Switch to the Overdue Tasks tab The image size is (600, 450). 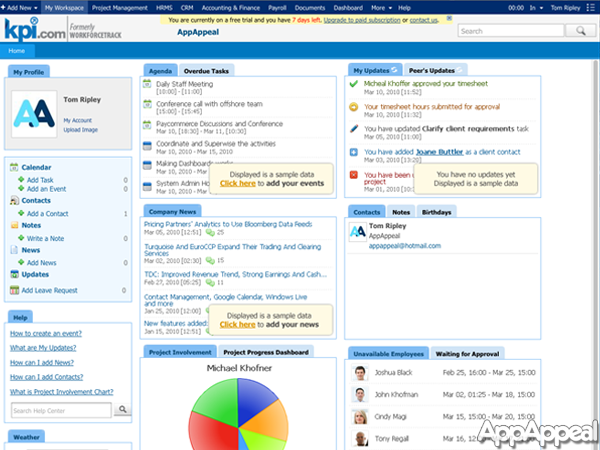click(x=206, y=71)
